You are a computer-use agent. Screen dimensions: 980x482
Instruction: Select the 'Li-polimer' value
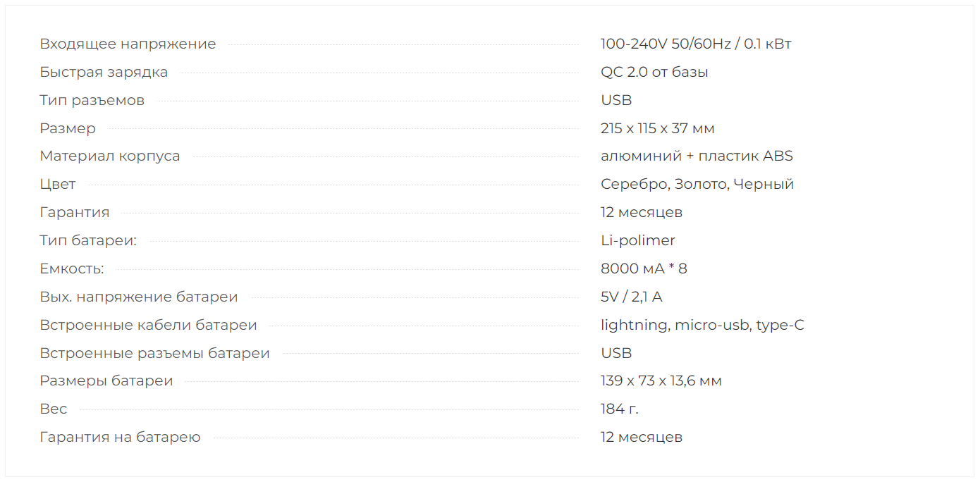[x=638, y=240]
